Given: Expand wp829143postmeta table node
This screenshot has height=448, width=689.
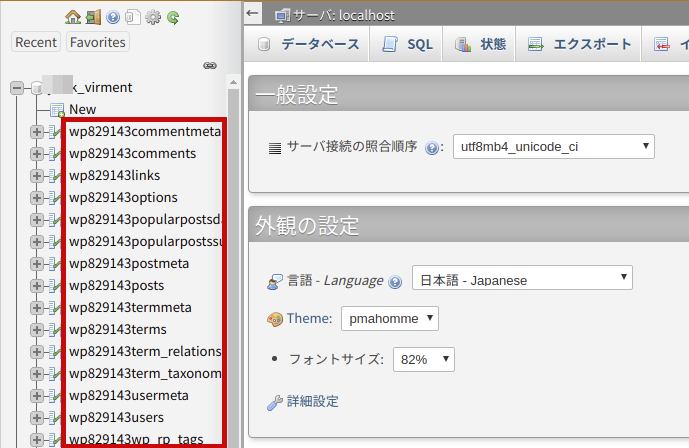Looking at the screenshot, I should point(37,264).
